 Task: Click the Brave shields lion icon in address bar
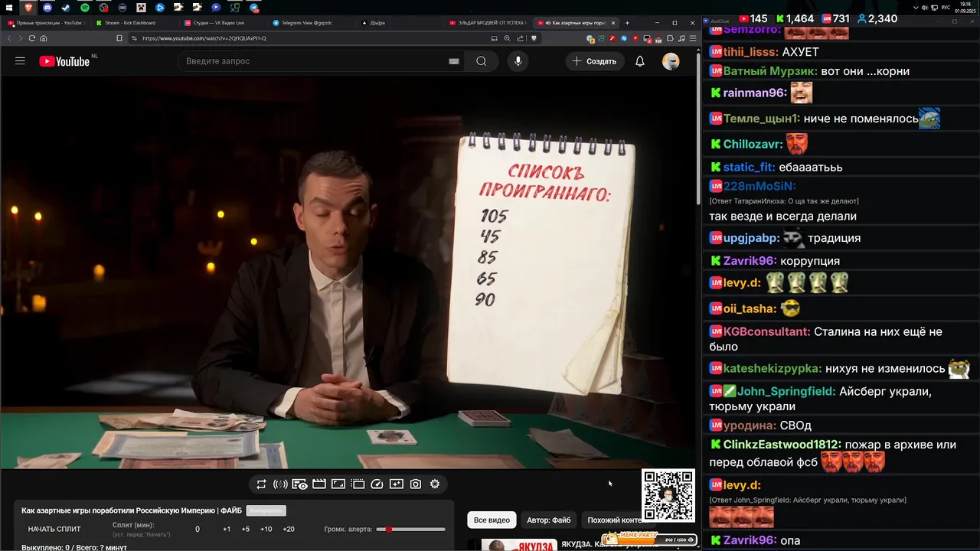(534, 38)
